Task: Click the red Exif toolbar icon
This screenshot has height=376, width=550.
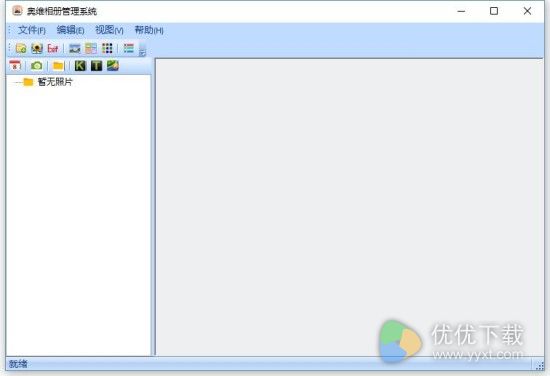Action: [53, 48]
